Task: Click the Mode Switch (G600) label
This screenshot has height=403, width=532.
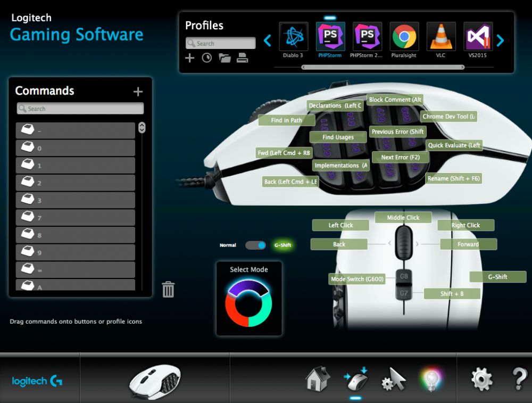Action: pos(357,279)
